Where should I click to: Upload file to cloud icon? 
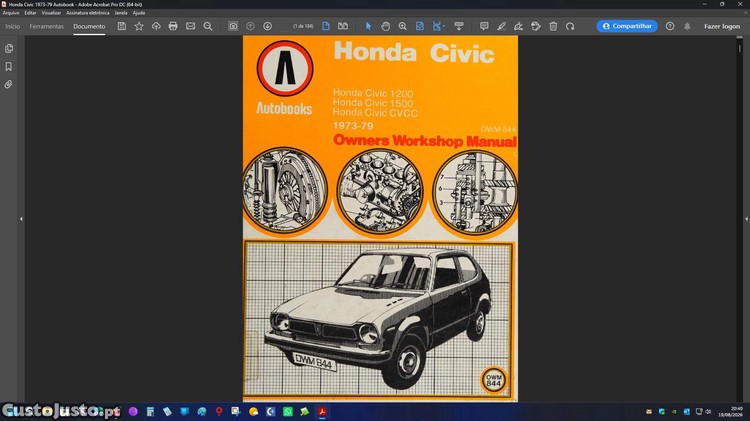click(156, 26)
